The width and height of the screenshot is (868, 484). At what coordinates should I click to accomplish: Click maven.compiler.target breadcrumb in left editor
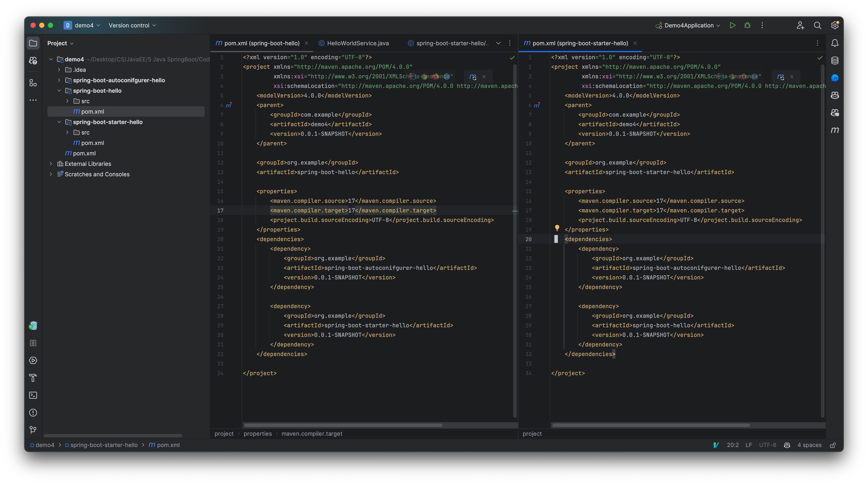(x=312, y=434)
